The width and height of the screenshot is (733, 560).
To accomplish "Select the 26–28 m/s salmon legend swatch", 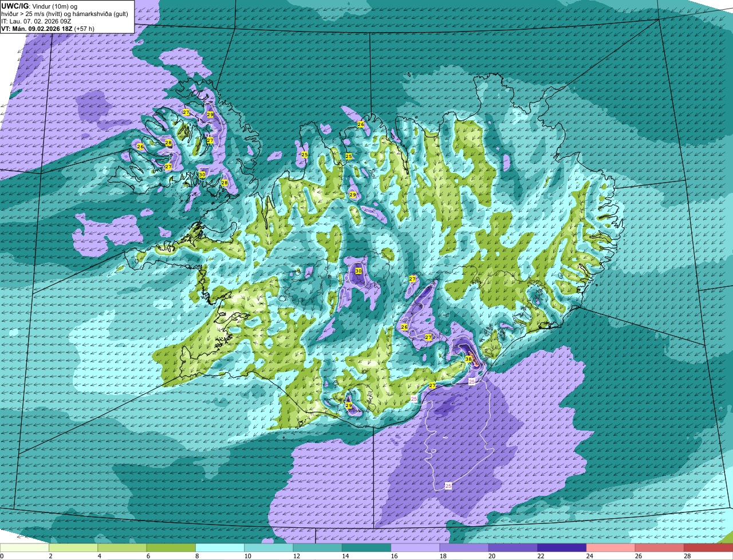I will (x=660, y=548).
